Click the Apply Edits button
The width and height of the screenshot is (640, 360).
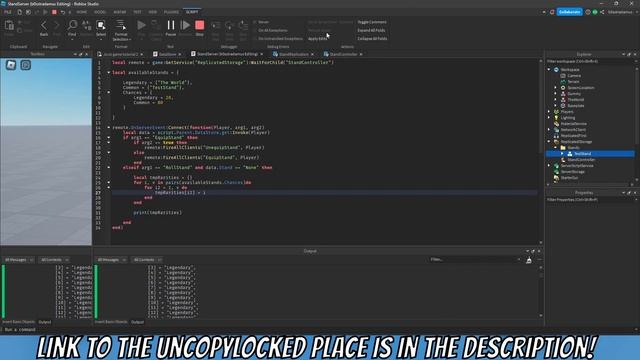[318, 39]
